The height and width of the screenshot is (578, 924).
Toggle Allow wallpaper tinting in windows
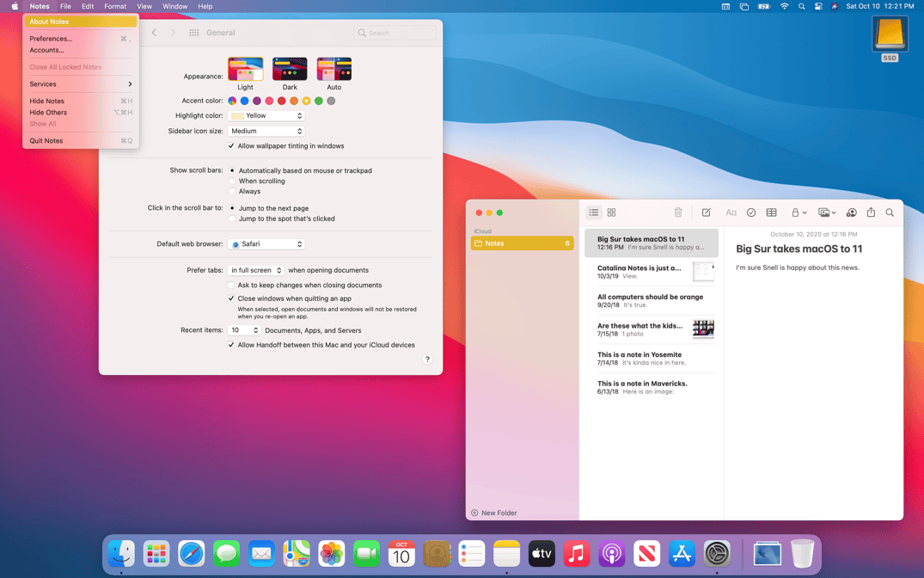pos(231,145)
